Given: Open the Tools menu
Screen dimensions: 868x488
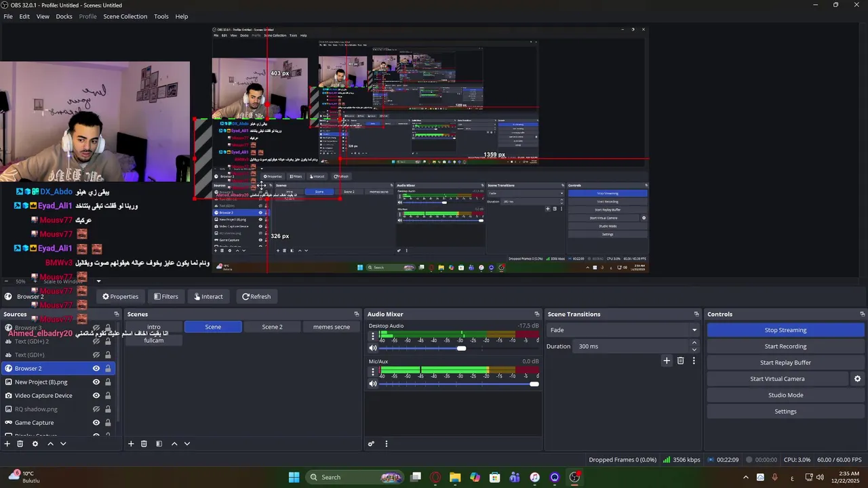Looking at the screenshot, I should pyautogui.click(x=161, y=16).
